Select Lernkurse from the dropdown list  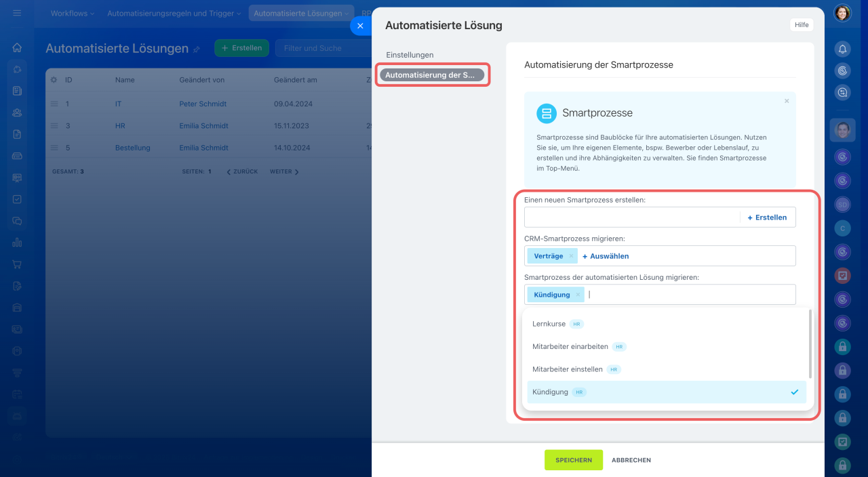coord(667,324)
